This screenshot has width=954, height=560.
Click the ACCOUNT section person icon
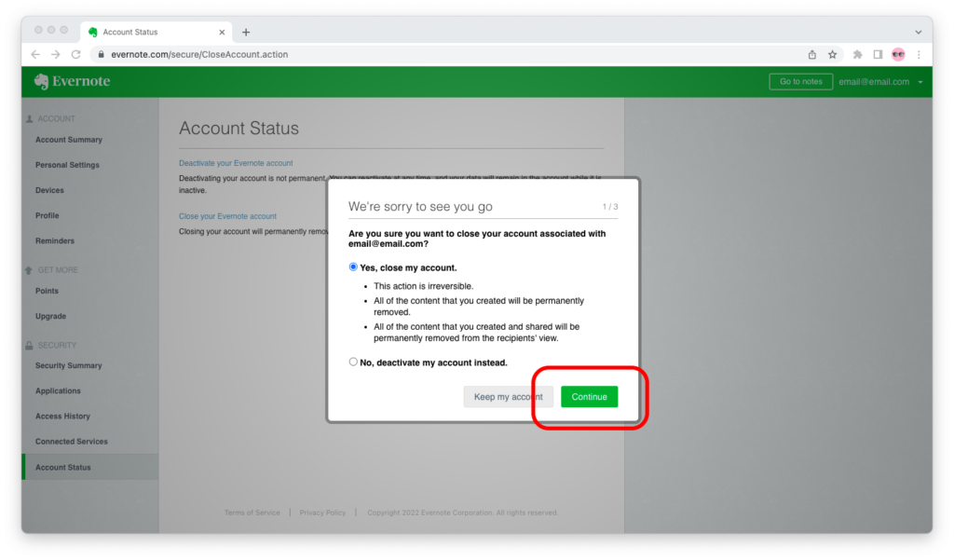29,118
